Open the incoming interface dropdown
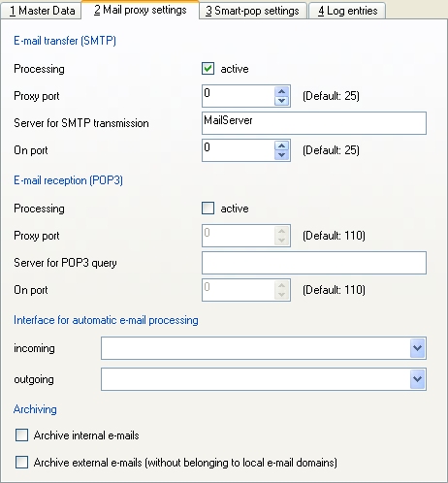Viewport: 448px width, 483px height. 417,348
